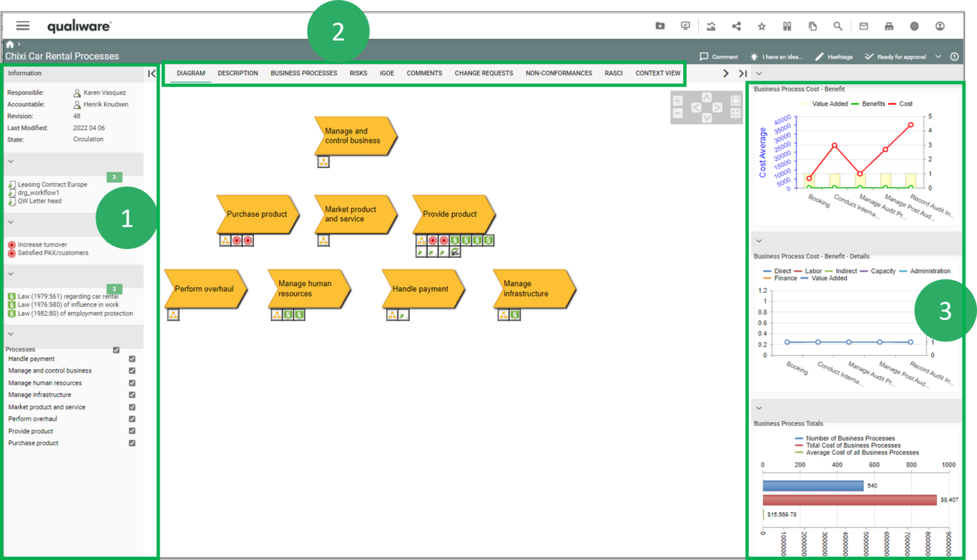
Task: Uncheck the Handle payment checkbox
Action: click(x=132, y=359)
